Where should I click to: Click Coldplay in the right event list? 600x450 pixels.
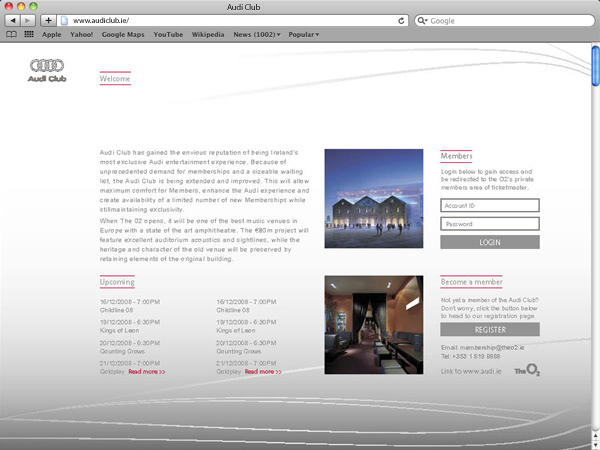point(228,372)
